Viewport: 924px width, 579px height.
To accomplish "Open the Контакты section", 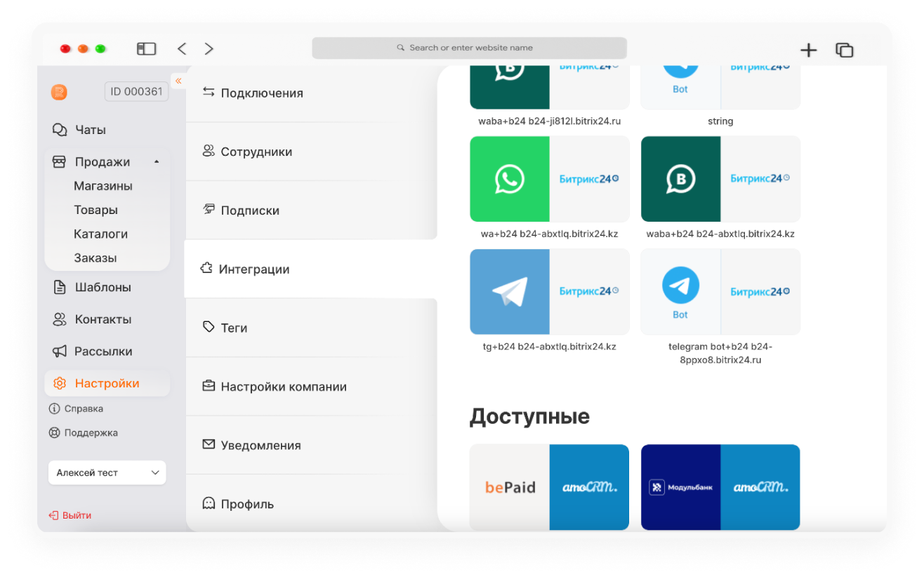I will coord(103,319).
